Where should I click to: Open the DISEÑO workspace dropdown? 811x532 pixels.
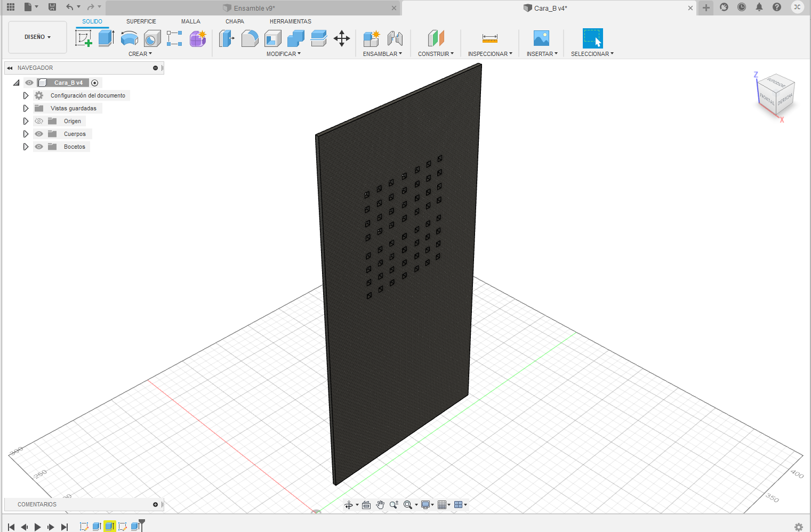[38, 37]
